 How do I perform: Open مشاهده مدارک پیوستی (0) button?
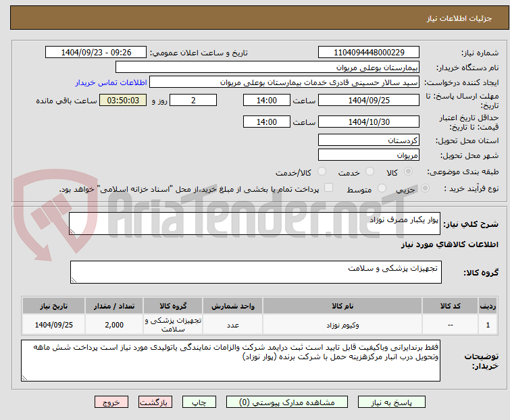[287, 402]
